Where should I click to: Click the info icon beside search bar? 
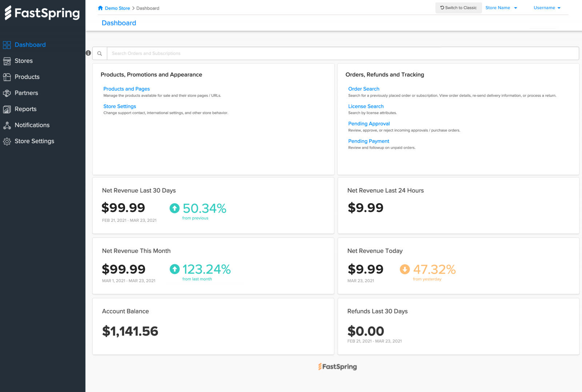coord(88,53)
